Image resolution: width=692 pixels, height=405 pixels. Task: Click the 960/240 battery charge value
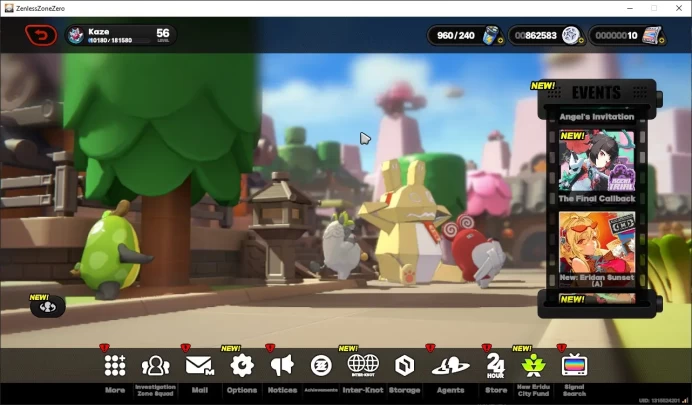[455, 35]
